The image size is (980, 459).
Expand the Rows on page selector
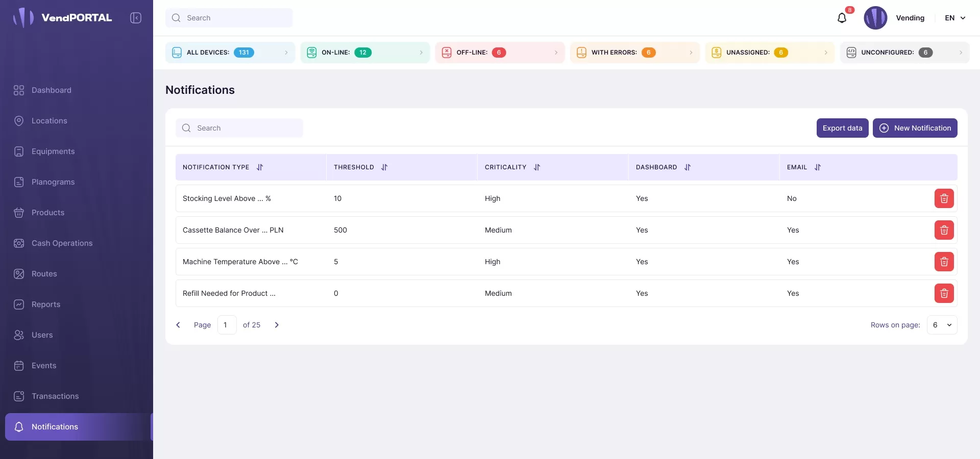click(x=942, y=325)
